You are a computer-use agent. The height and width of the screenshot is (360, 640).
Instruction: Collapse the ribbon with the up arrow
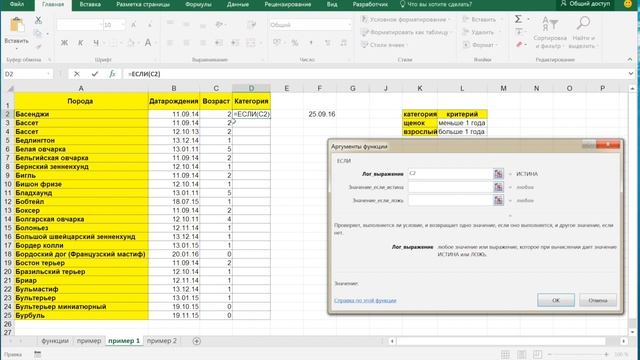(x=630, y=60)
